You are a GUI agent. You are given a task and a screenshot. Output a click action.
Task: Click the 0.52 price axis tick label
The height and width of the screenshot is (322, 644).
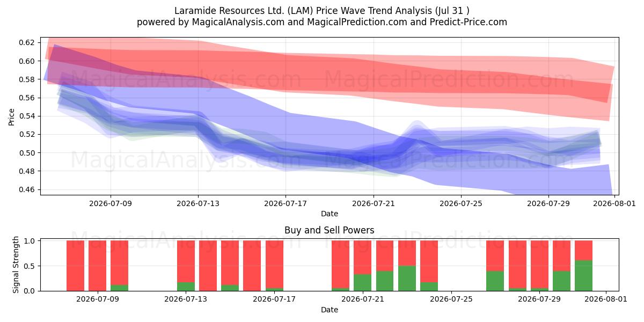(x=27, y=134)
